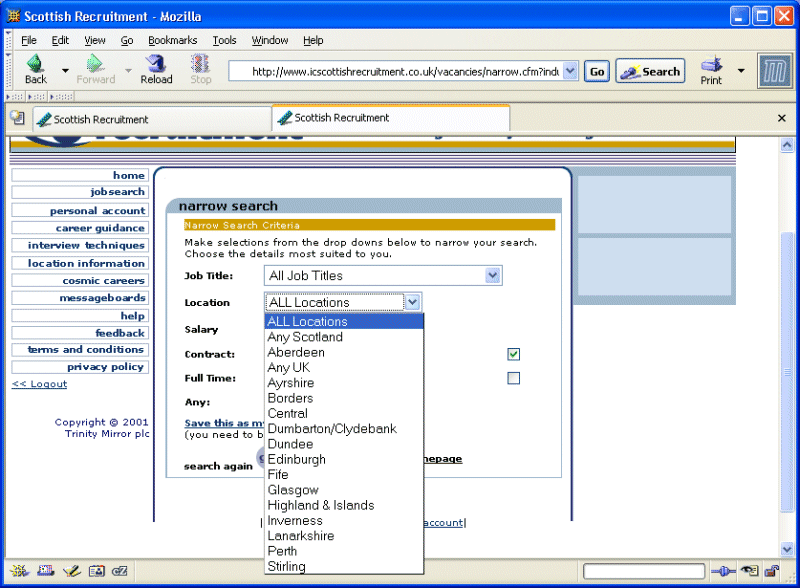Click the Mozilla throbber logo icon
The image size is (800, 588).
pyautogui.click(x=774, y=71)
